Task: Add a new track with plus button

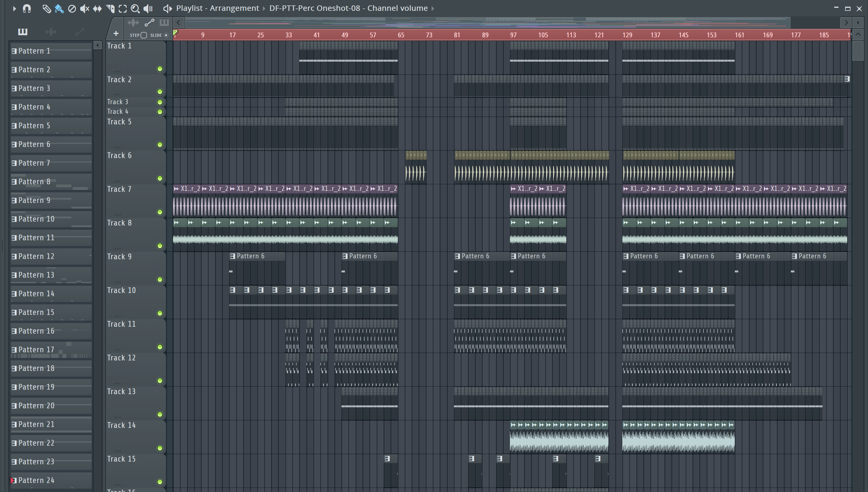Action: [x=116, y=33]
